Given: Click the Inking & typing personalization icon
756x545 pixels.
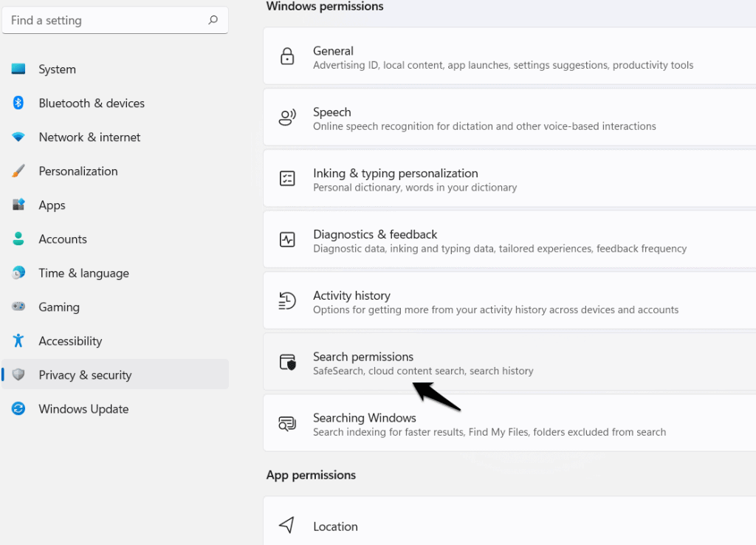Looking at the screenshot, I should pos(287,179).
